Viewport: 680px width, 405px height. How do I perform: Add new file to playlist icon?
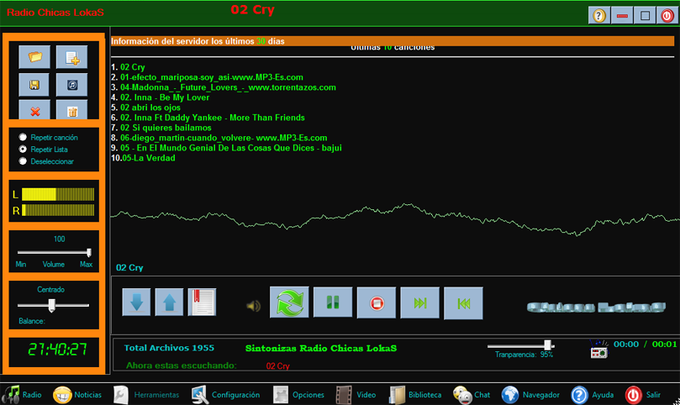(72, 57)
